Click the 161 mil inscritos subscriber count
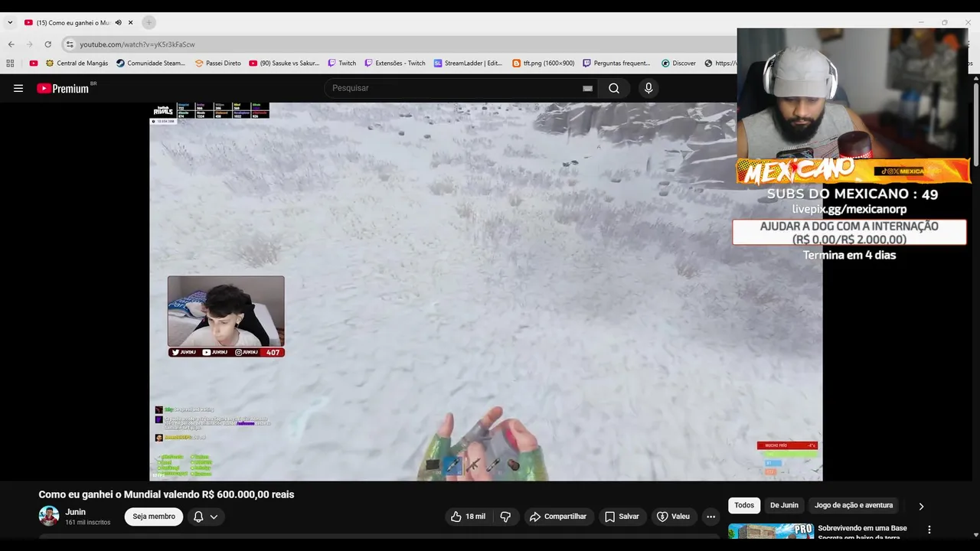Viewport: 980px width, 551px height. 88,523
